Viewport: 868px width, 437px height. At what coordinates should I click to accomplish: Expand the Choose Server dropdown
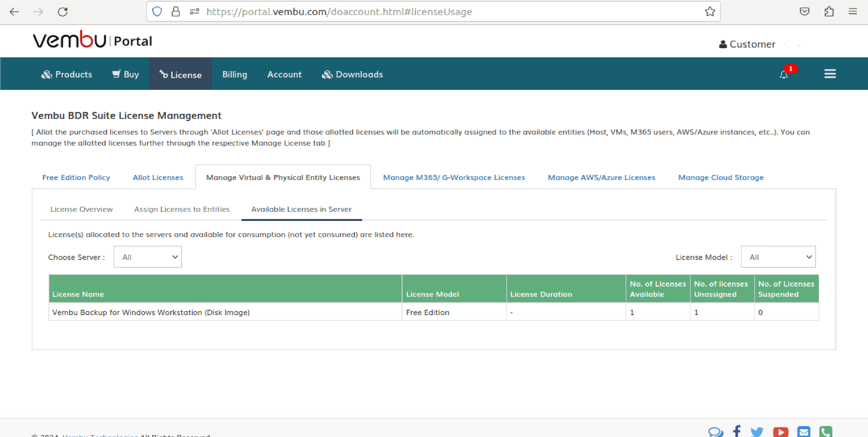[148, 257]
